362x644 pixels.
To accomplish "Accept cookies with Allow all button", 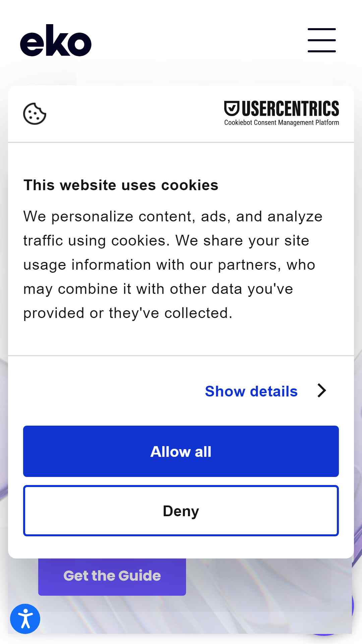I will click(181, 451).
